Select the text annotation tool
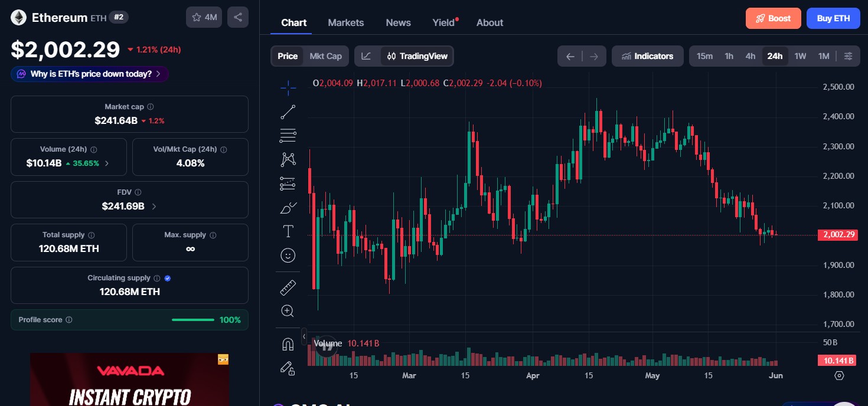Viewport: 868px width, 406px height. (x=288, y=231)
